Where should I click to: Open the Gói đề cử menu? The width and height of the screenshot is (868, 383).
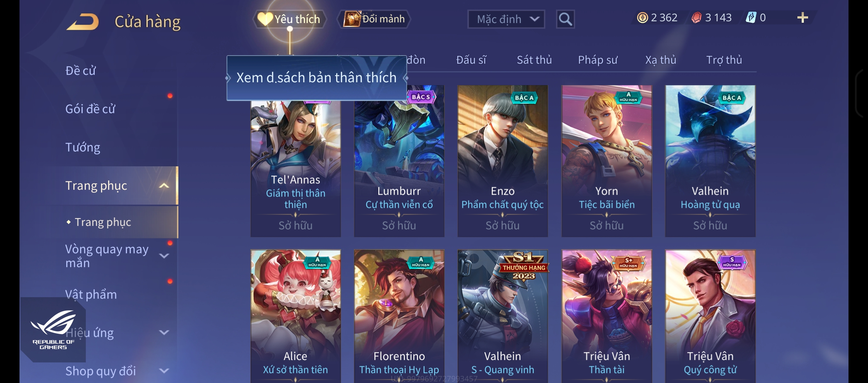pos(90,109)
